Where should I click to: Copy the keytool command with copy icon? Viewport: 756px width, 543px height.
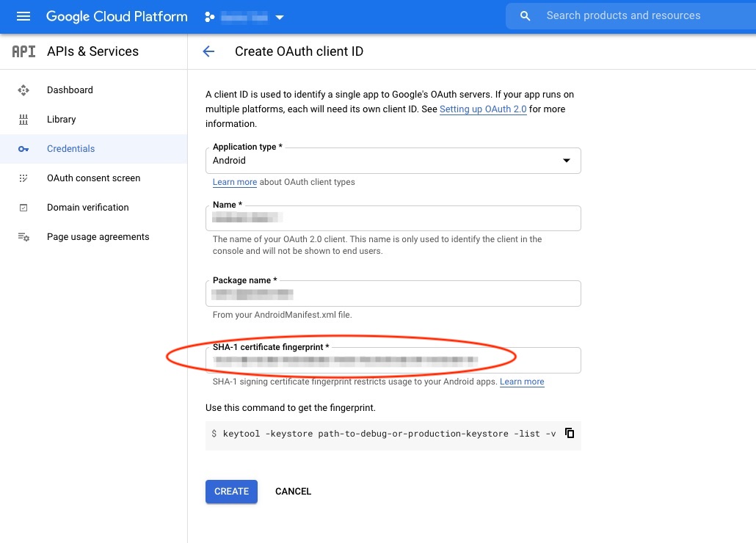click(570, 433)
